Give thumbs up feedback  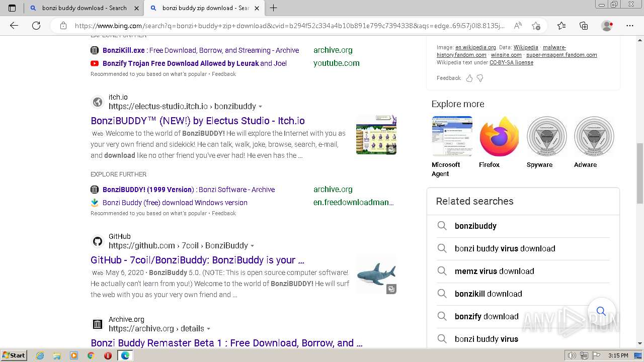click(469, 78)
